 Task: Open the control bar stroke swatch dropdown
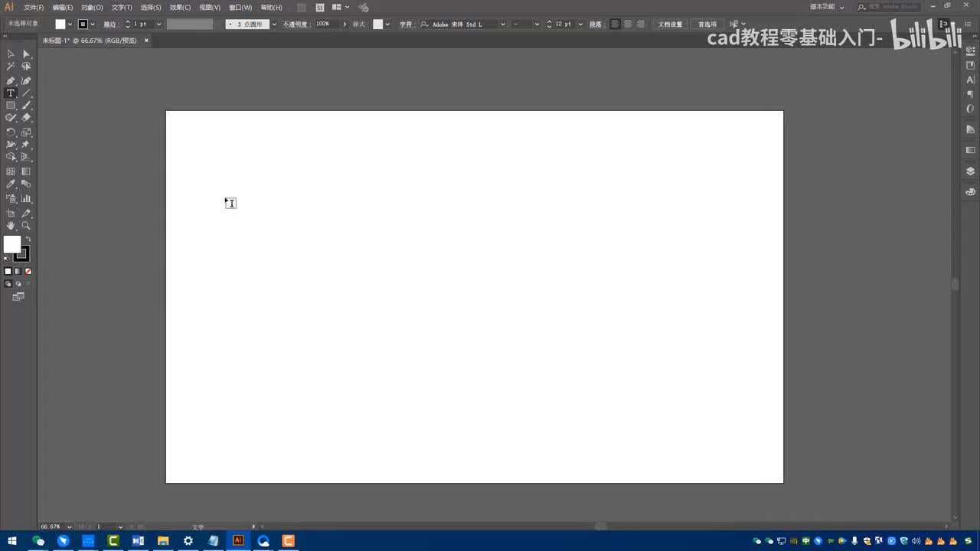pyautogui.click(x=93, y=24)
